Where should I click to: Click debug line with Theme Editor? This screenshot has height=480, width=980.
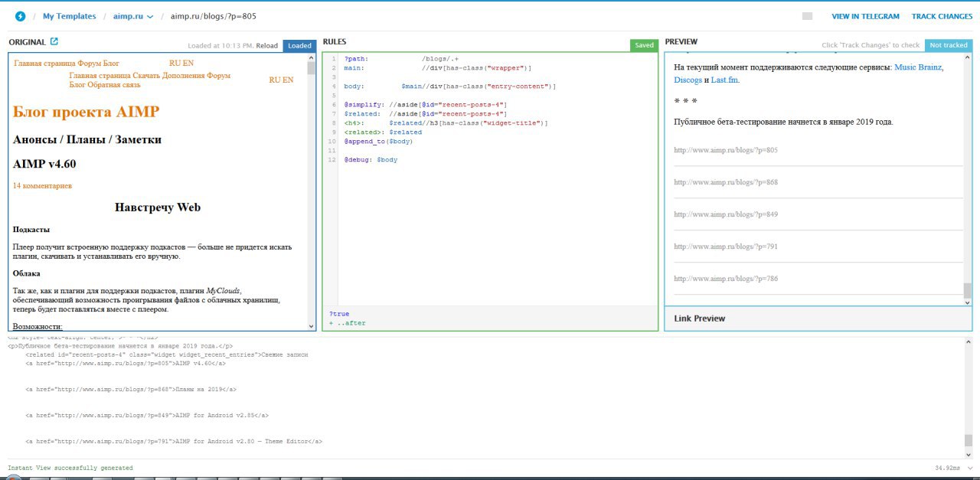click(174, 442)
